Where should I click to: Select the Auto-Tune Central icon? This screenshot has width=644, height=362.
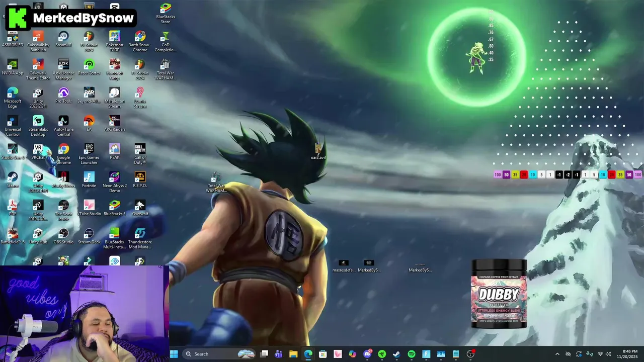tap(63, 126)
